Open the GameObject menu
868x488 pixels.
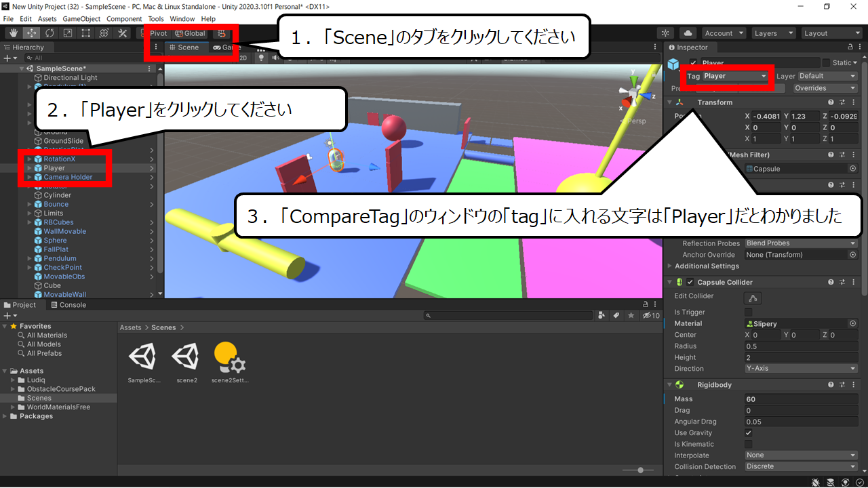point(81,19)
